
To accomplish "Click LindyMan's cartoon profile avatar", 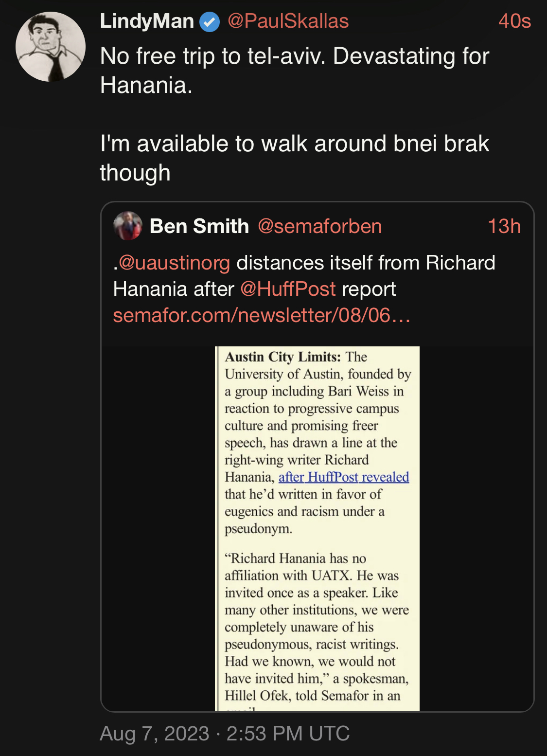I will 51,47.
